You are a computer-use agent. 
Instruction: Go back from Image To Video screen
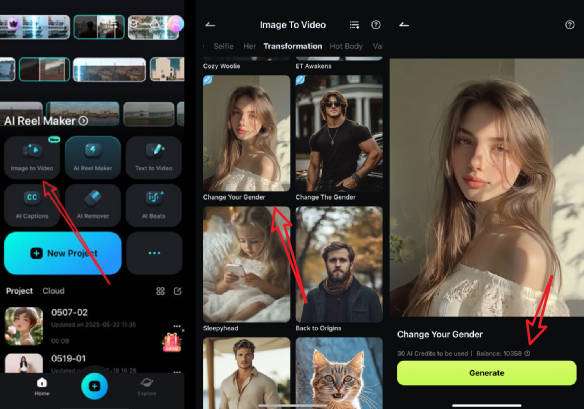(x=210, y=25)
